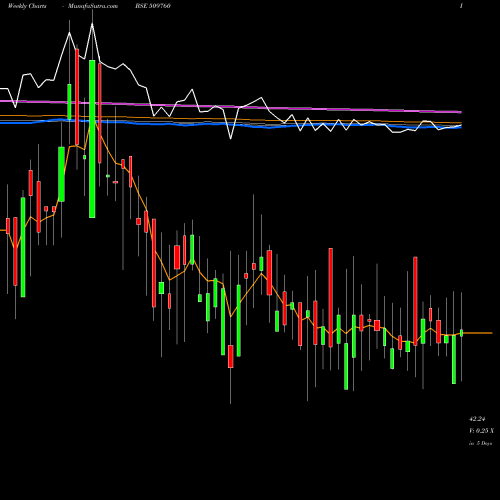Image resolution: width=500 pixels, height=500 pixels.
Task: Click the 'Weekly Charts' title text
Action: pyautogui.click(x=27, y=6)
